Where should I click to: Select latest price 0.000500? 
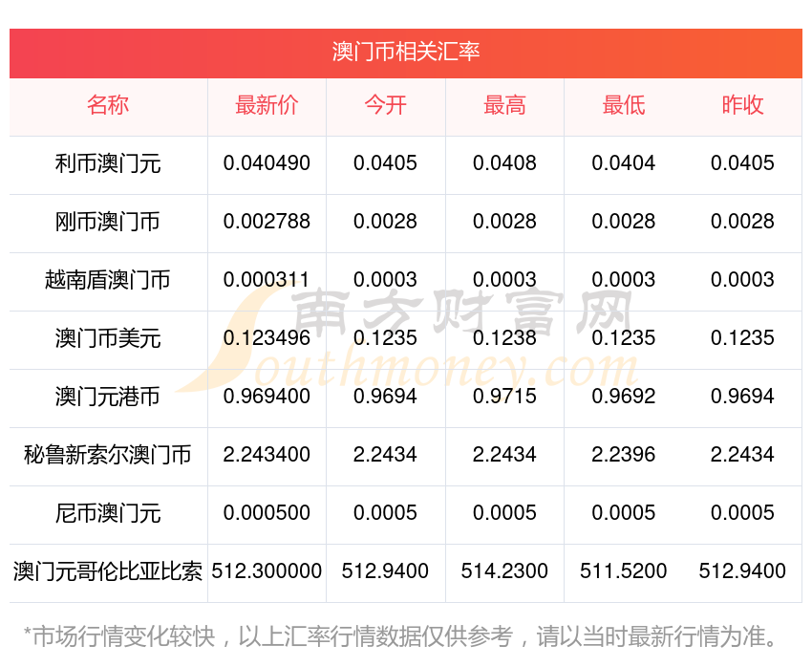tap(267, 513)
